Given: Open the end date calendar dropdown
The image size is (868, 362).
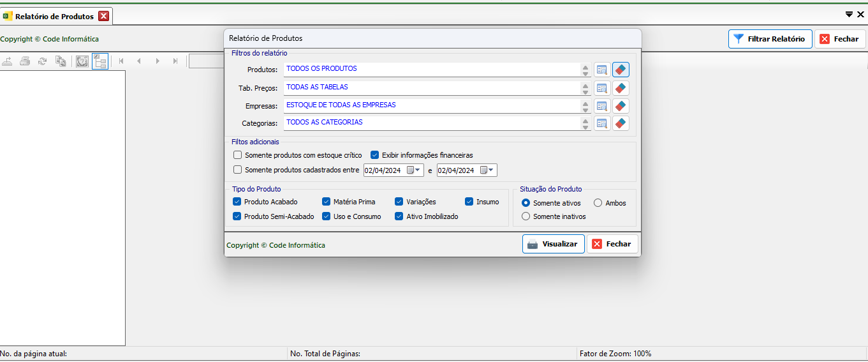Looking at the screenshot, I should pyautogui.click(x=488, y=170).
